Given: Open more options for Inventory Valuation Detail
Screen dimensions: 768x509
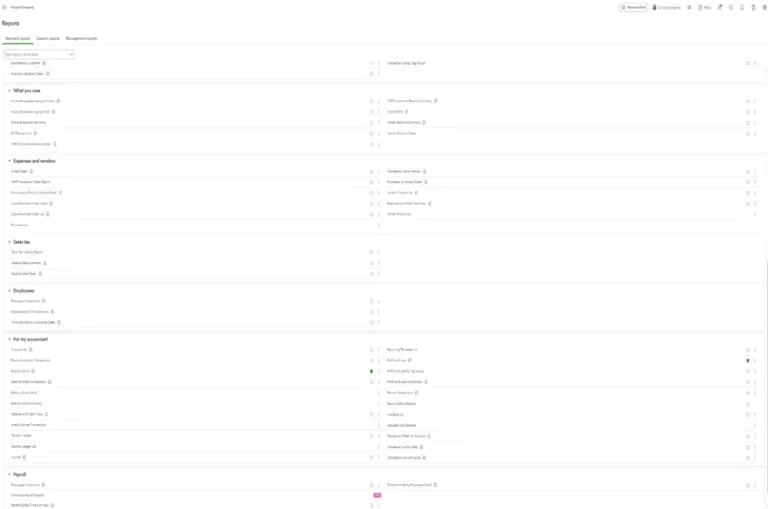Looking at the screenshot, I should pyautogui.click(x=379, y=74).
